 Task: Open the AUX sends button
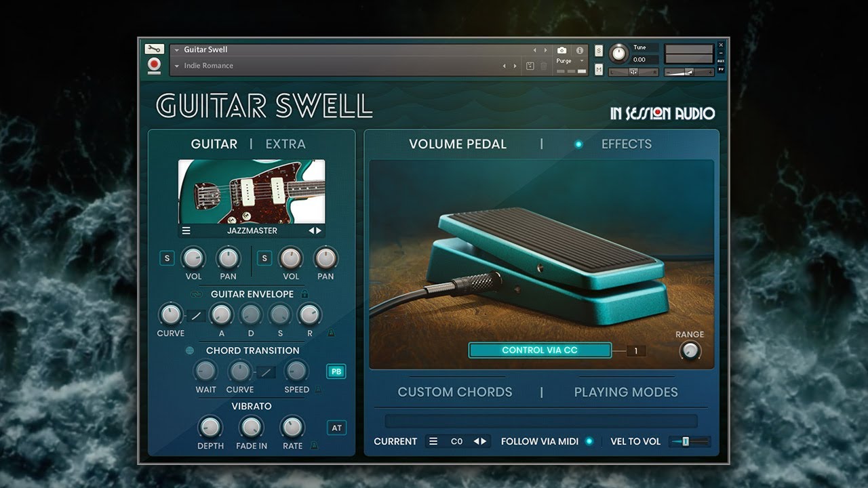721,61
